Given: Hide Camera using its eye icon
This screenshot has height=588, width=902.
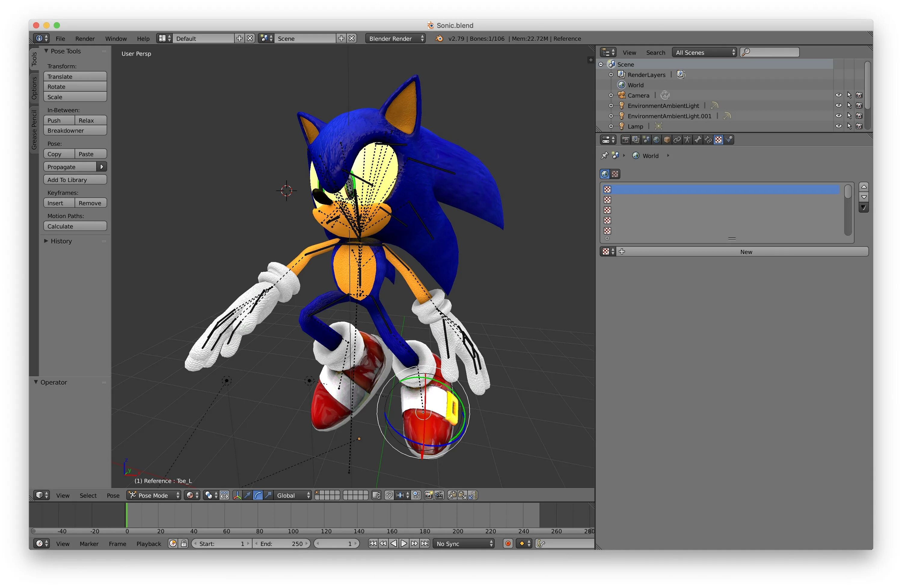Looking at the screenshot, I should point(838,95).
